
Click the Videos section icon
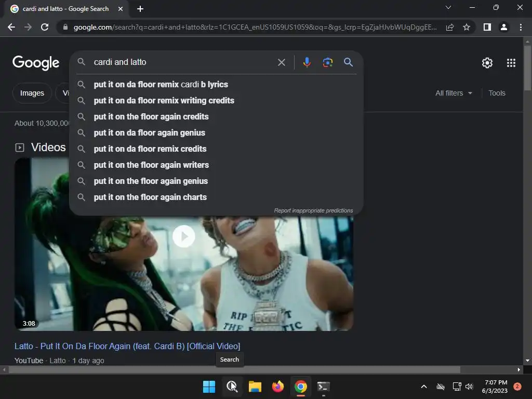[20, 148]
